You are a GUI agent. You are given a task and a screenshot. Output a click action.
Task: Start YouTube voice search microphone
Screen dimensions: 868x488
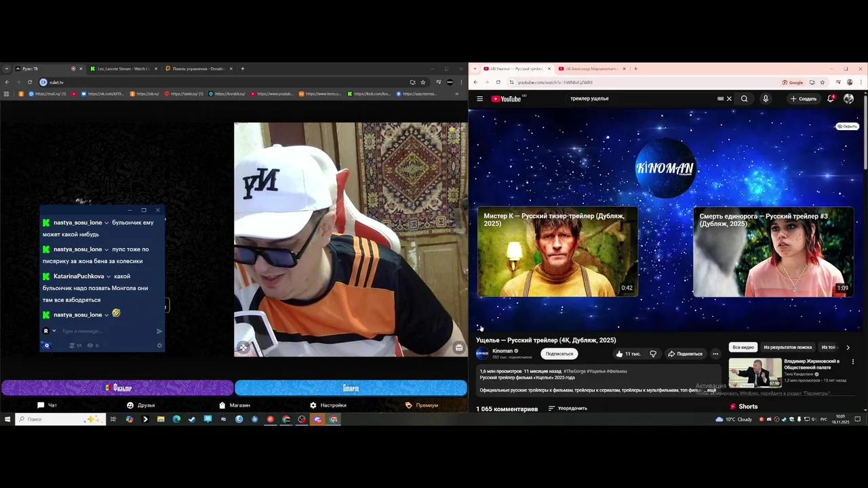pos(766,99)
